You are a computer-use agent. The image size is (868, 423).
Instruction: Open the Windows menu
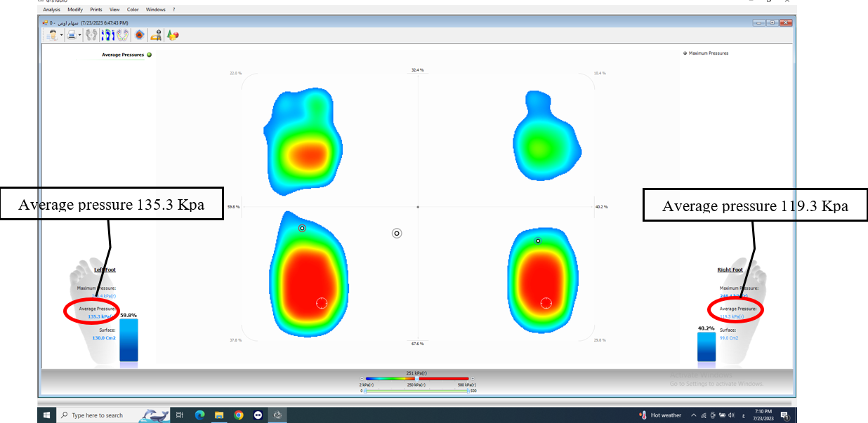click(156, 10)
